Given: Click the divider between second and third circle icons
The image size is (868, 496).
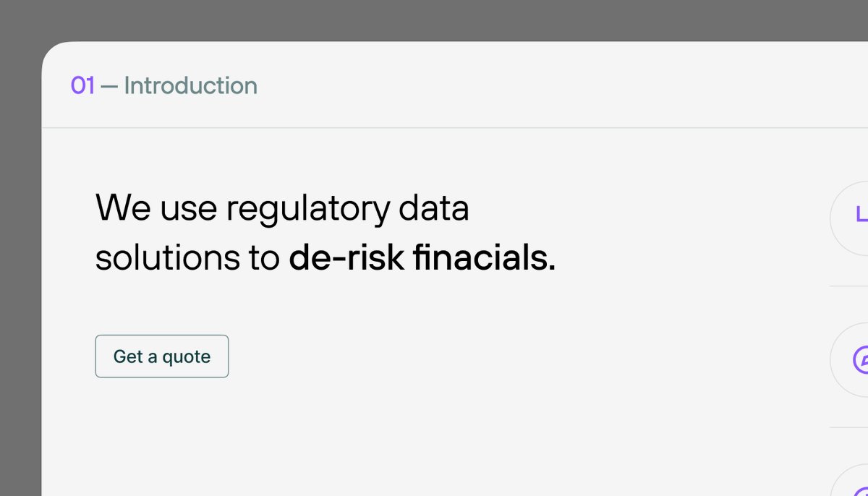Looking at the screenshot, I should point(848,427).
